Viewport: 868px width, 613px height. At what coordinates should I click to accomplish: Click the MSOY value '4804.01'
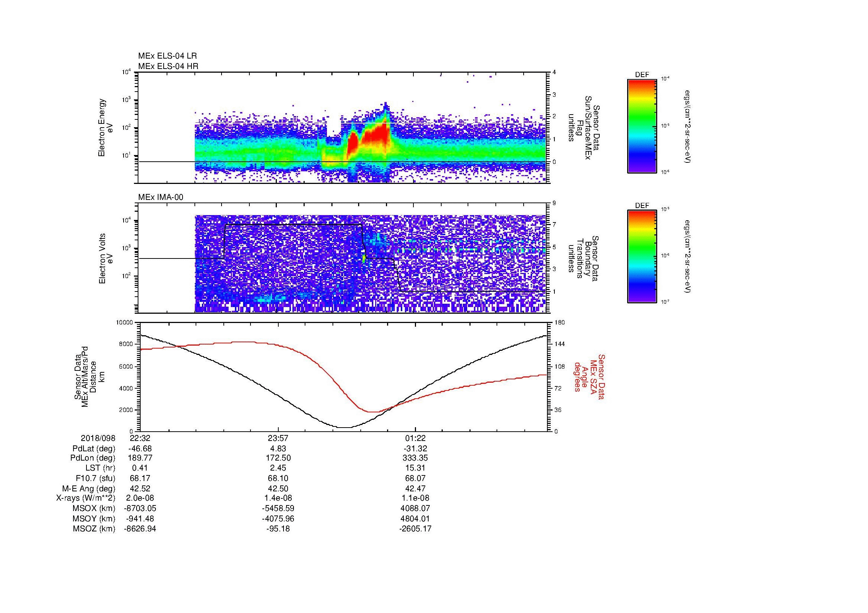(x=415, y=518)
